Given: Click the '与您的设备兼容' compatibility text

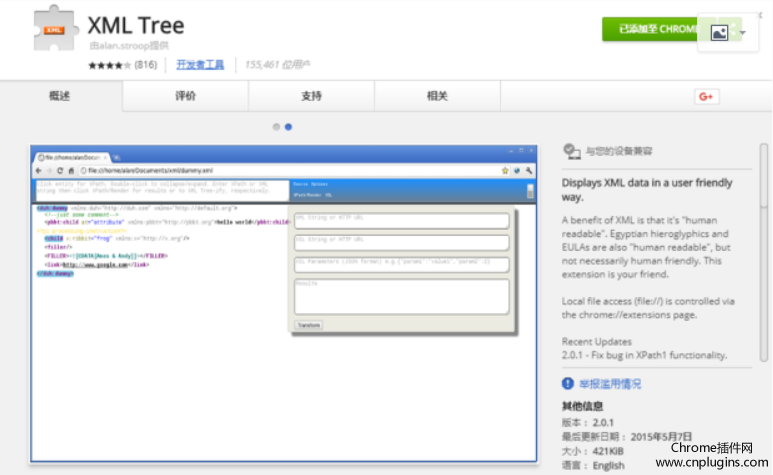Looking at the screenshot, I should coord(619,151).
